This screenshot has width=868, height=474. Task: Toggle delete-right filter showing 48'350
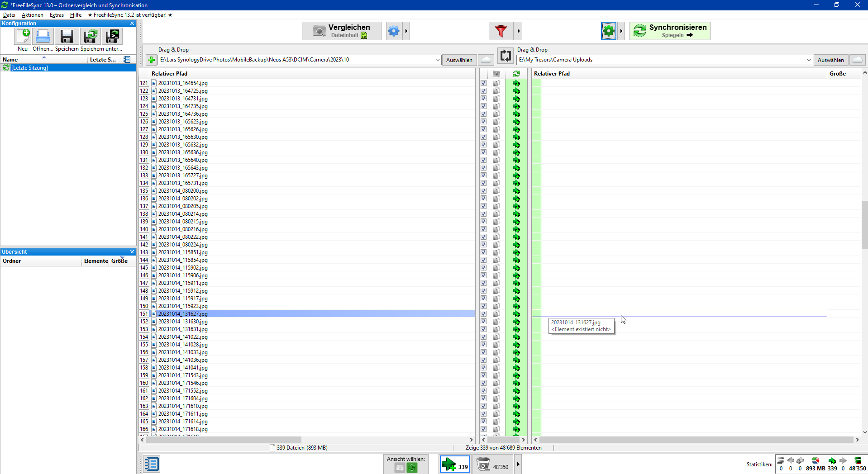click(x=493, y=465)
